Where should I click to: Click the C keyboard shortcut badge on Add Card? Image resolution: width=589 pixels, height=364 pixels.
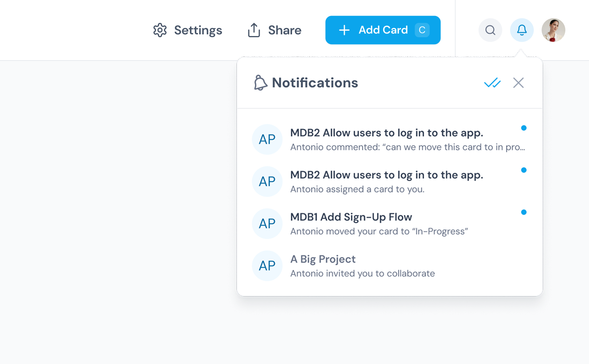click(422, 29)
